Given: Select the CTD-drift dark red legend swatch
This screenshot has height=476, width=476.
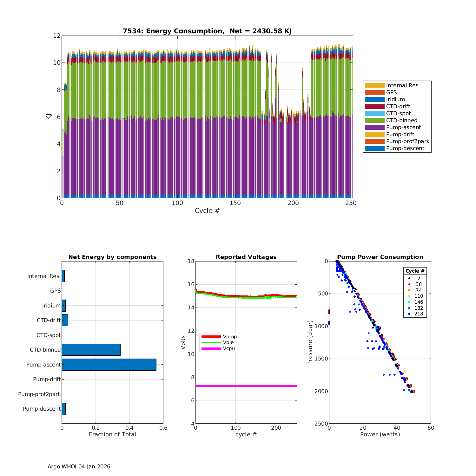Looking at the screenshot, I should 374,106.
